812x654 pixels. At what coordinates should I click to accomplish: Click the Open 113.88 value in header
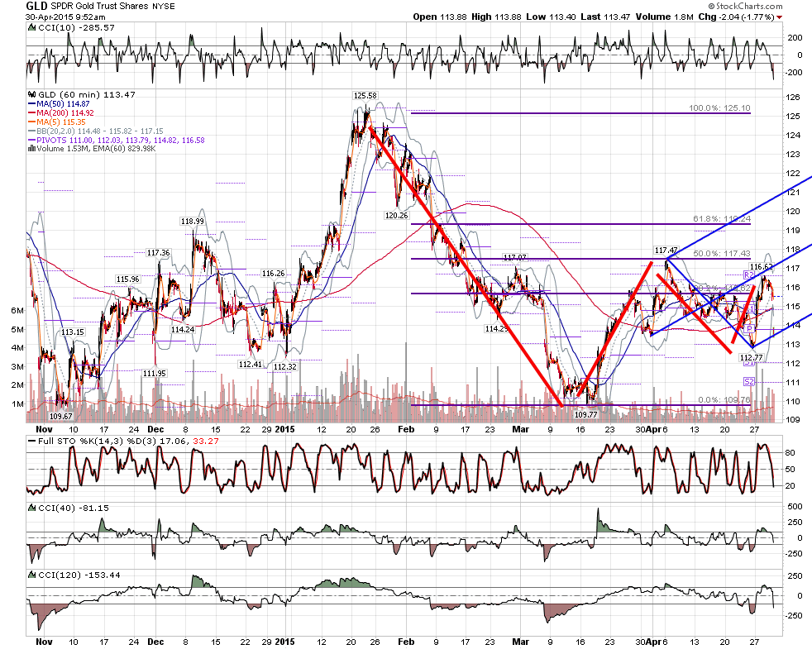click(x=438, y=17)
